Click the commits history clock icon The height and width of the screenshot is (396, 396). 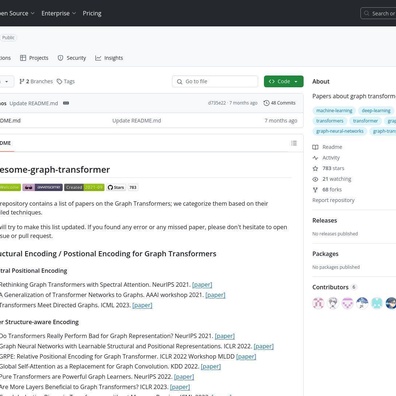[266, 103]
